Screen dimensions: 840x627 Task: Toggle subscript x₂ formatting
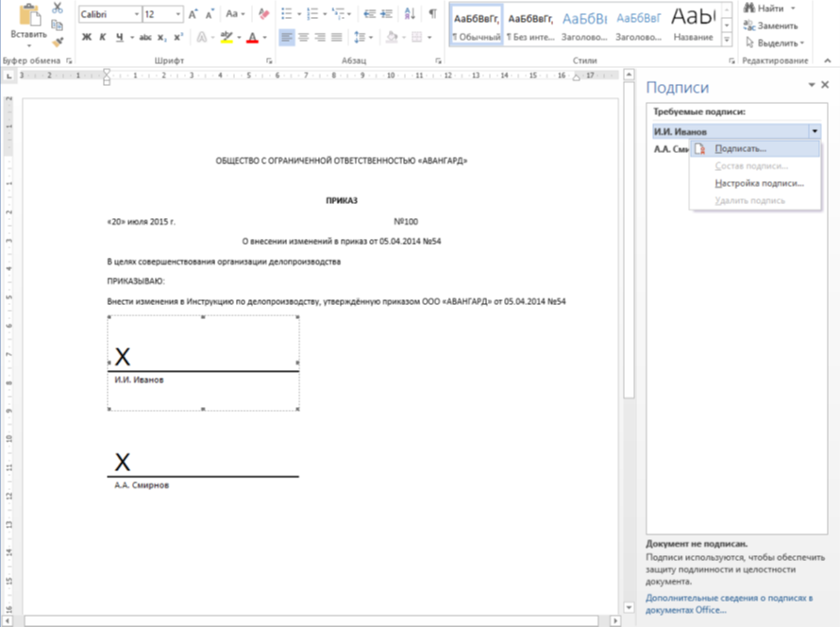161,37
